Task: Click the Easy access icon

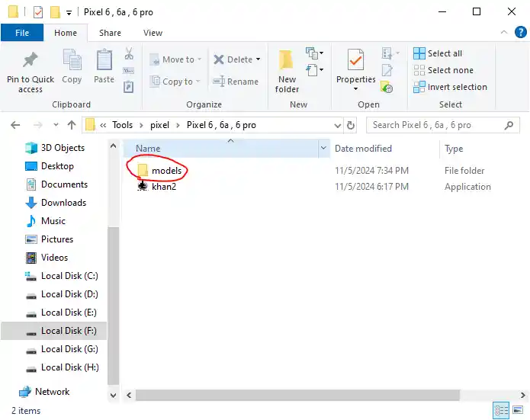Action: [314, 70]
